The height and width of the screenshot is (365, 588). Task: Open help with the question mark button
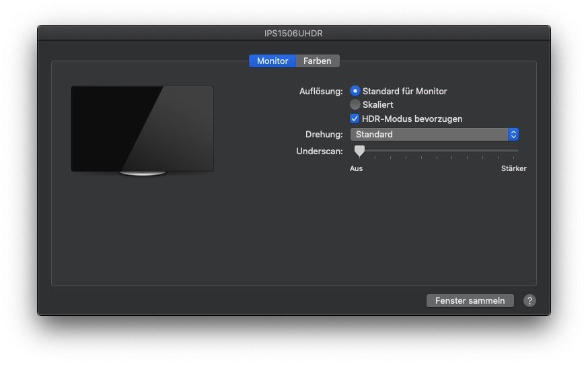coord(529,300)
